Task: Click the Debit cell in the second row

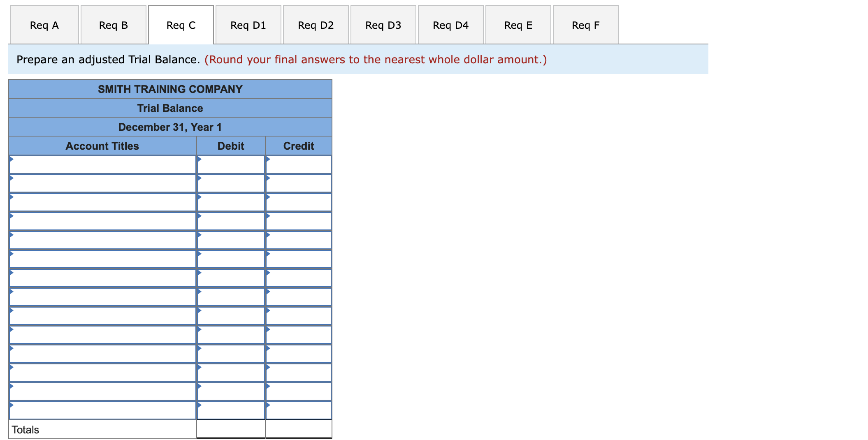Action: (x=230, y=183)
